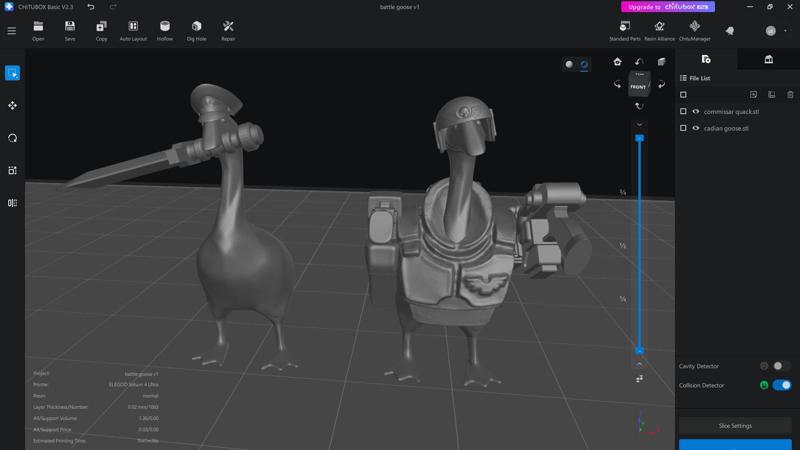The height and width of the screenshot is (450, 800).
Task: Step layer slider with bottom chevron
Action: (x=639, y=364)
